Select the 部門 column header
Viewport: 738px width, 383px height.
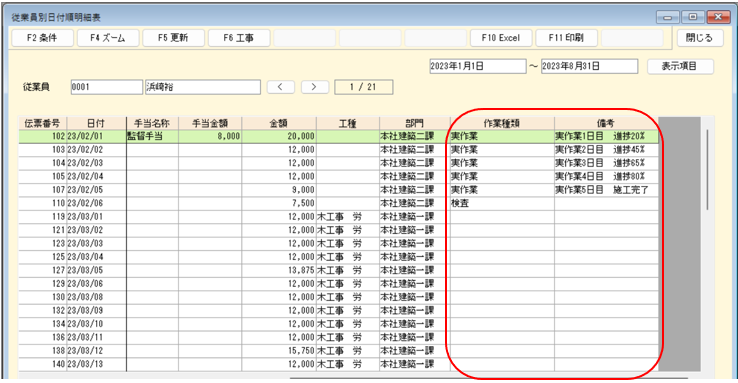point(415,123)
